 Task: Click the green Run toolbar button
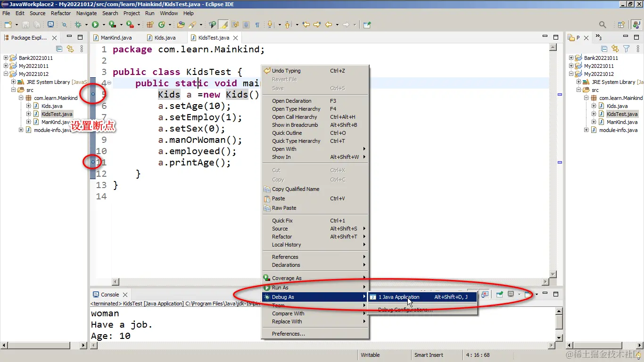tap(95, 25)
